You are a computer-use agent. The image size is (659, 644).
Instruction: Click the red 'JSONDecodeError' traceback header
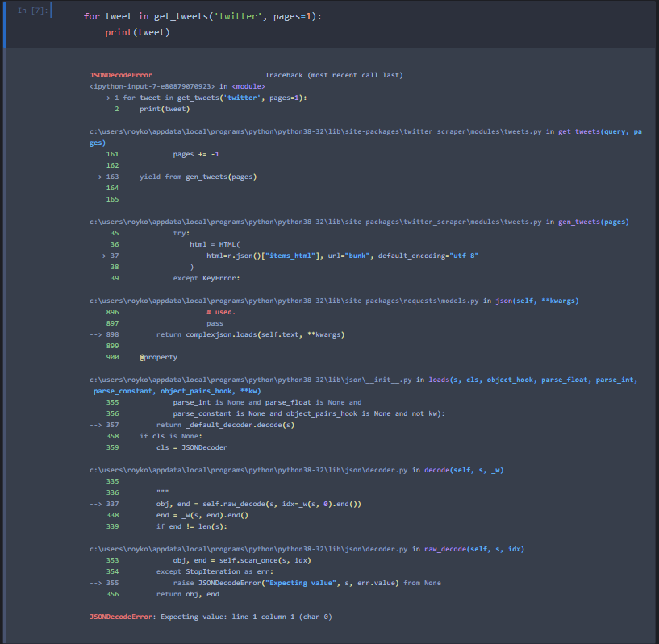121,75
